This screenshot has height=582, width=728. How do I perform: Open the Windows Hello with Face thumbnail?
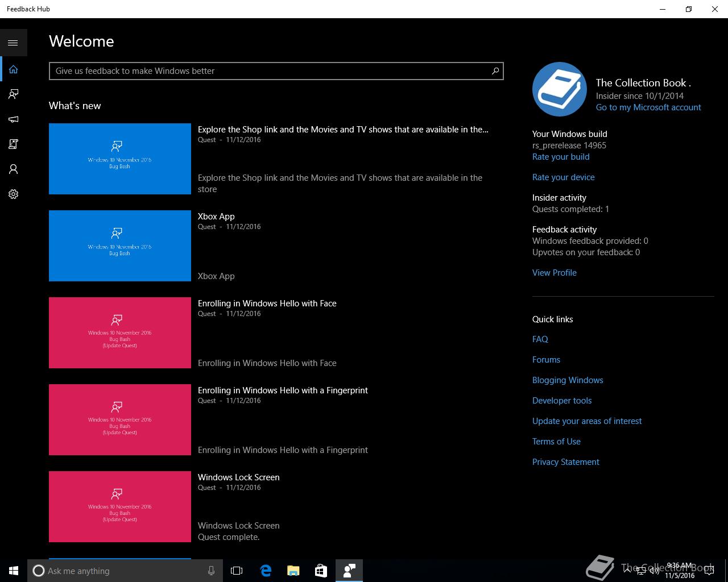pyautogui.click(x=120, y=332)
